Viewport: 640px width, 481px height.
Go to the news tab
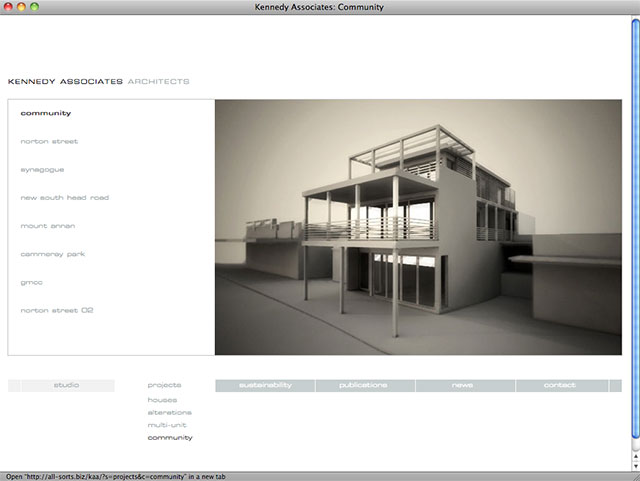tap(465, 385)
